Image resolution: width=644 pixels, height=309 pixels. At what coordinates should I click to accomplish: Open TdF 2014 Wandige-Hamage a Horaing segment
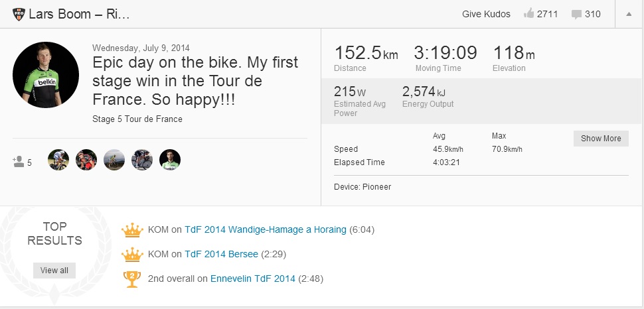pyautogui.click(x=266, y=230)
